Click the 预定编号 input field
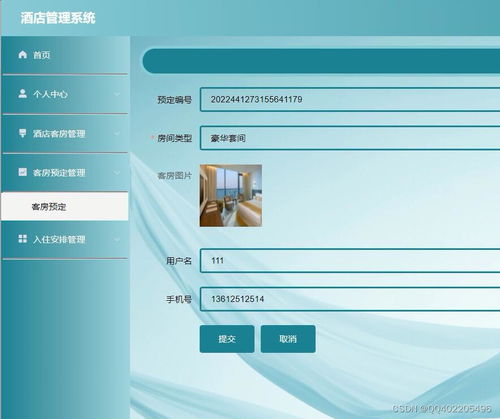 pos(350,99)
